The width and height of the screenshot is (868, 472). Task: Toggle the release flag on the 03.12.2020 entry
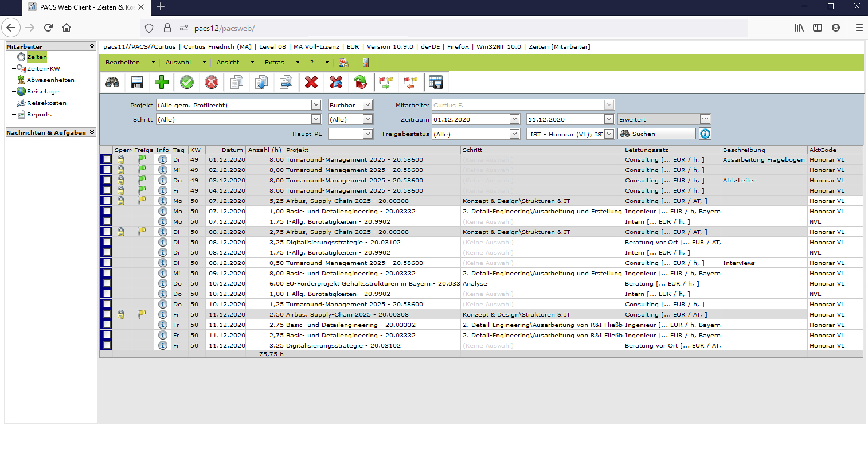(x=143, y=180)
